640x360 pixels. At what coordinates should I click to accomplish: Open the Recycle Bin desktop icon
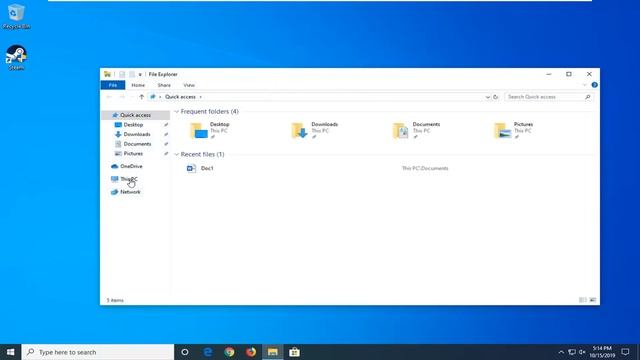(16, 16)
